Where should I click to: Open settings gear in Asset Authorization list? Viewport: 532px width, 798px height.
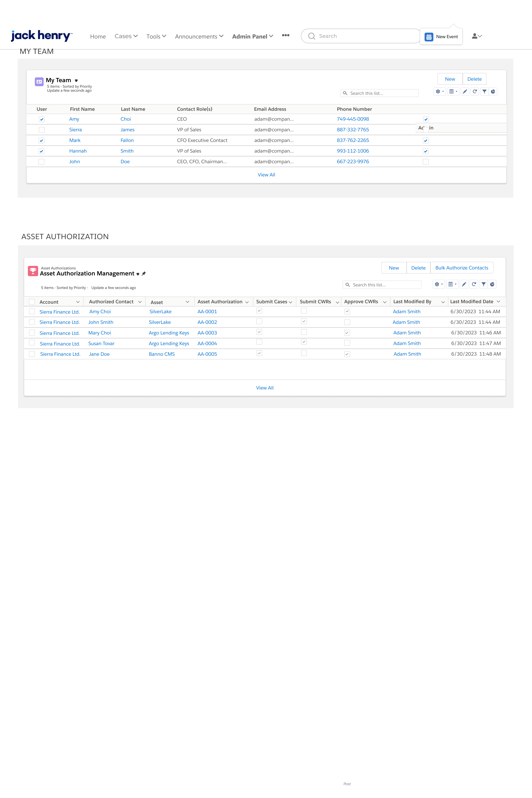click(439, 284)
